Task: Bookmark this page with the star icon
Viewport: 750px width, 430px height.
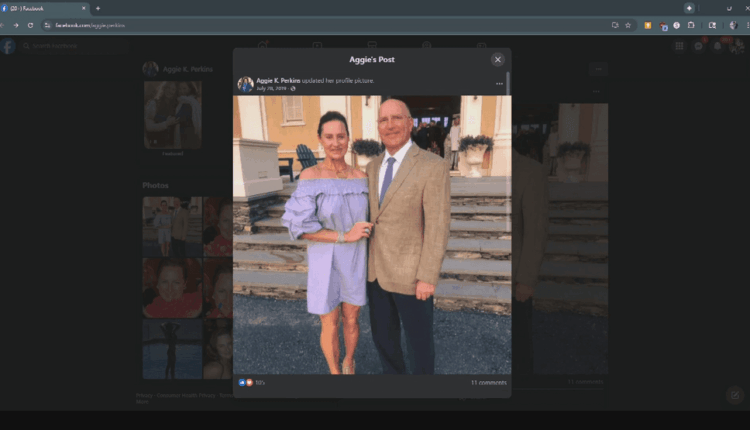Action: coord(628,25)
